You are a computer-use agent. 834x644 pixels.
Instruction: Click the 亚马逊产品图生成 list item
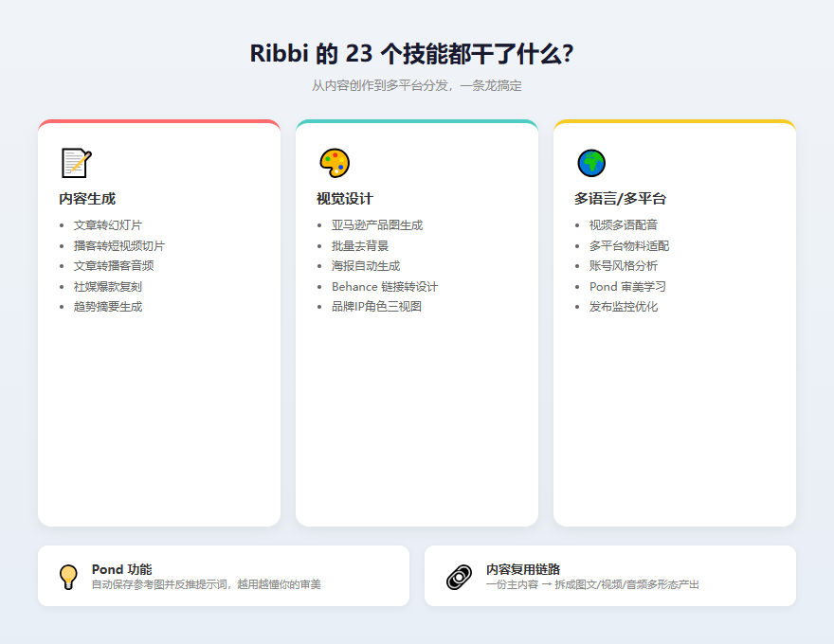point(377,225)
